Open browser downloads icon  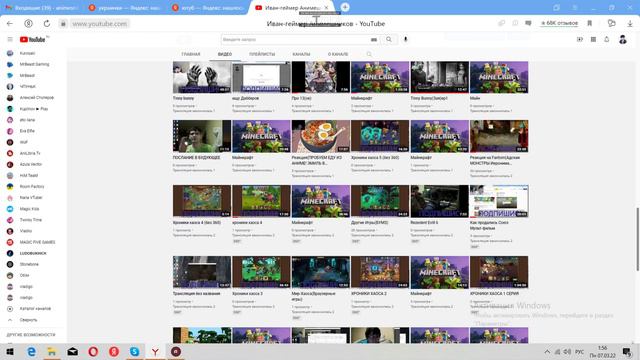[x=630, y=24]
